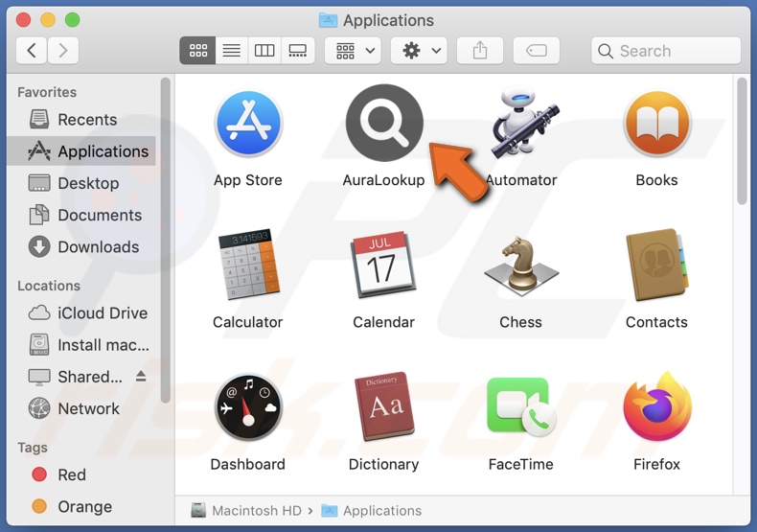Screen dimensions: 757x532
Task: Open the Dictionary app icon
Action: pyautogui.click(x=384, y=406)
